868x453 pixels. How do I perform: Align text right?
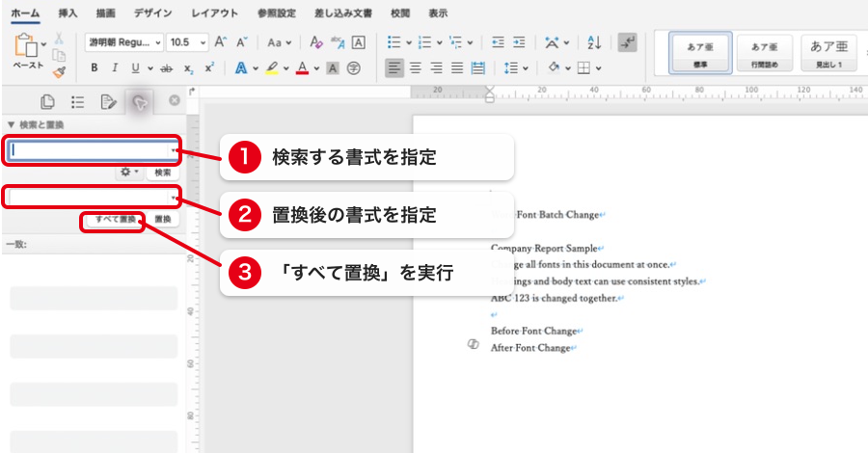point(436,68)
